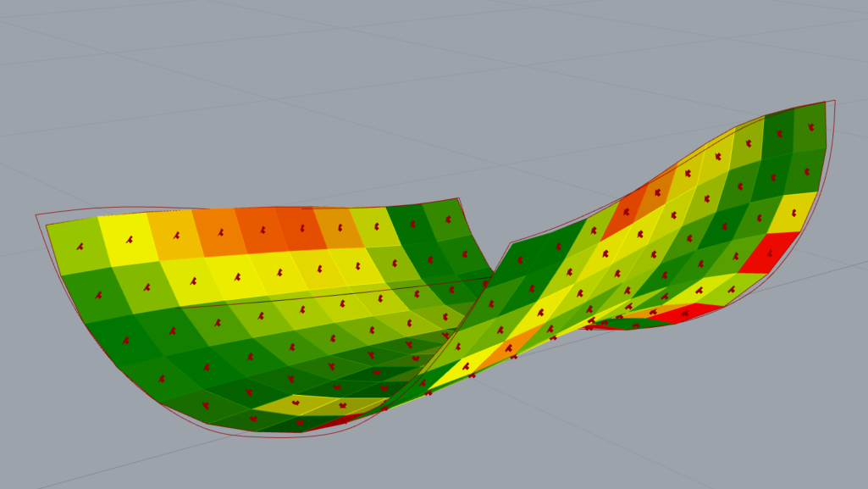Click leftmost dark green panel in left surface's third row
This screenshot has width=868, height=489.
pos(124,340)
